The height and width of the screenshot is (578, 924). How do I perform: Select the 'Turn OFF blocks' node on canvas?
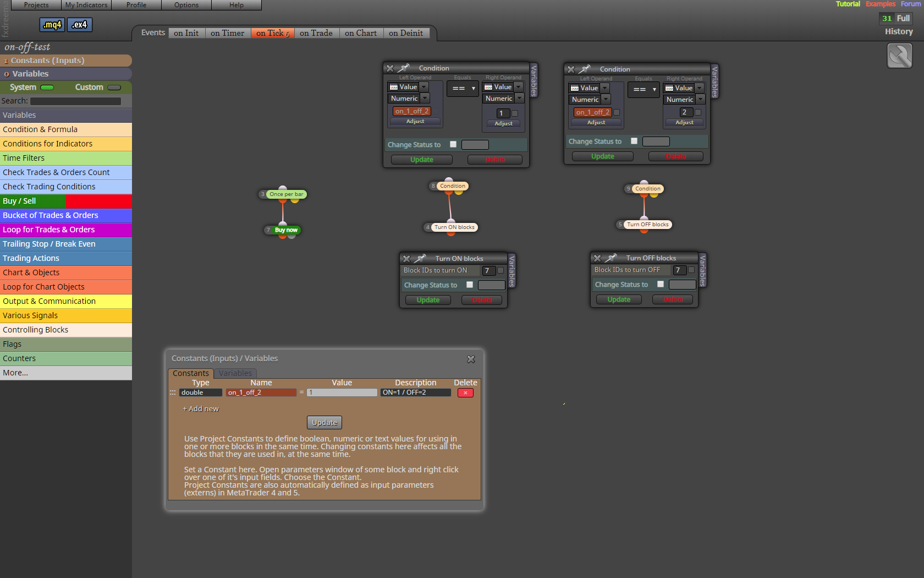click(648, 225)
